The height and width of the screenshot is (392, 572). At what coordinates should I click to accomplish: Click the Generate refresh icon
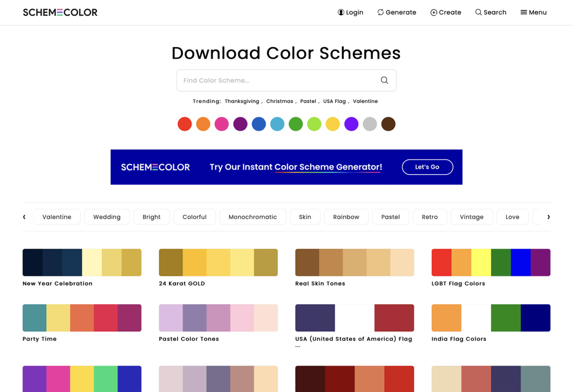pyautogui.click(x=381, y=13)
